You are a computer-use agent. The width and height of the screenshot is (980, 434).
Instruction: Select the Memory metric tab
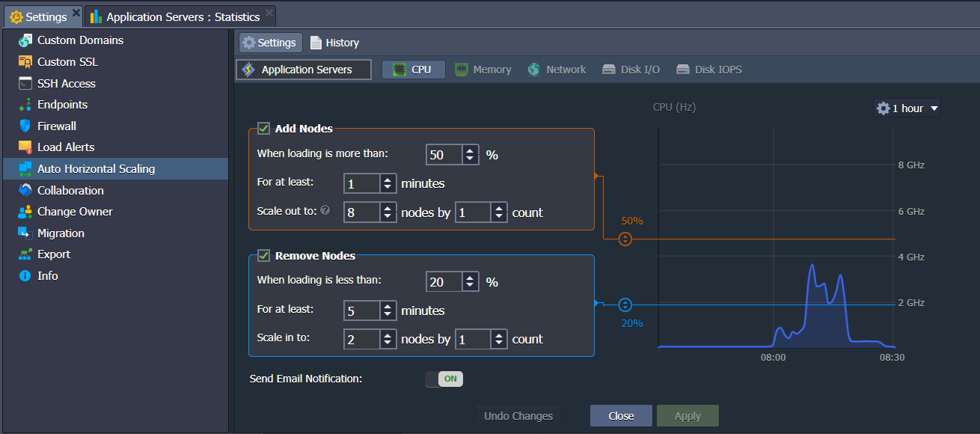coord(483,70)
